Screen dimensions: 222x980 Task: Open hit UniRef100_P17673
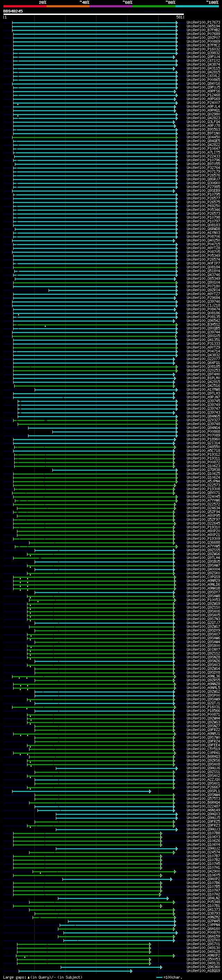(x=203, y=23)
